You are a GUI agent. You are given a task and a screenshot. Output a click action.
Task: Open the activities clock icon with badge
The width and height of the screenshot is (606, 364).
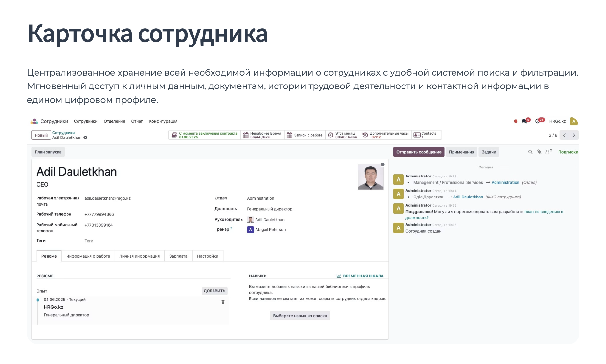click(x=538, y=121)
